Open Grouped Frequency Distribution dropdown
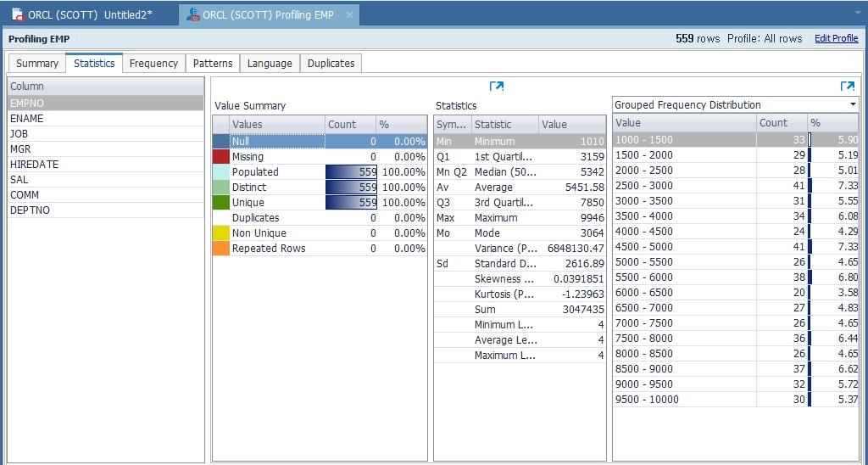 (x=853, y=105)
